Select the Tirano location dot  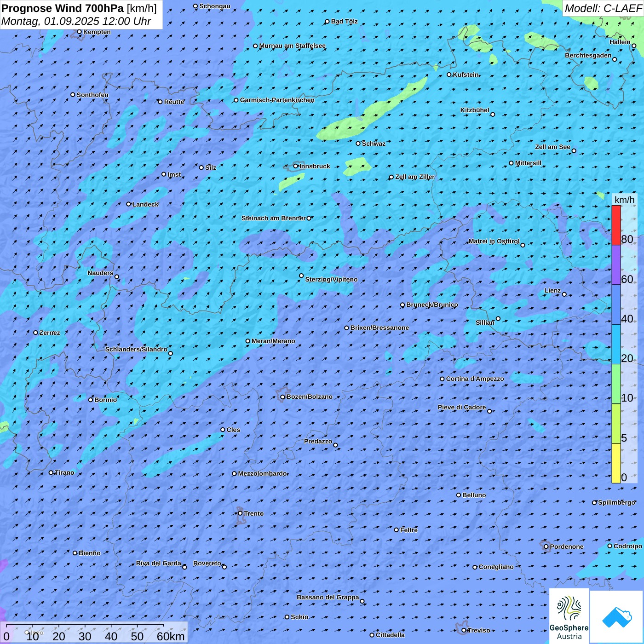(x=51, y=472)
